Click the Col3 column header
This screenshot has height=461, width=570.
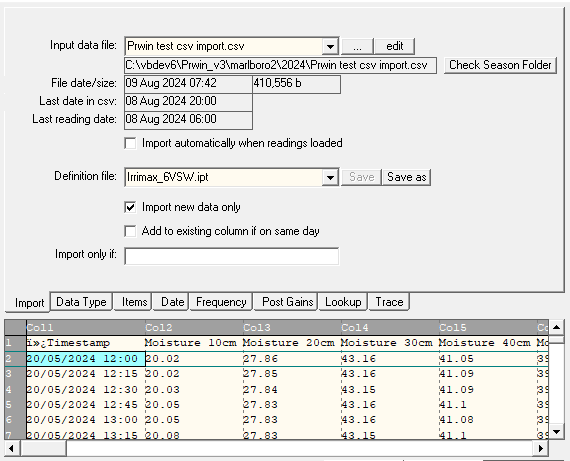pyautogui.click(x=292, y=328)
